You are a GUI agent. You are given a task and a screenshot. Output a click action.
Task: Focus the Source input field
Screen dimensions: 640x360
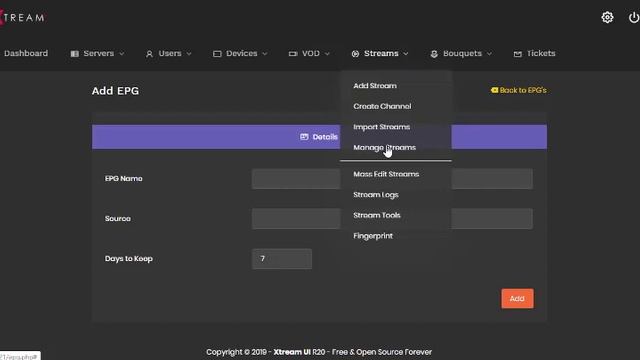(x=392, y=219)
